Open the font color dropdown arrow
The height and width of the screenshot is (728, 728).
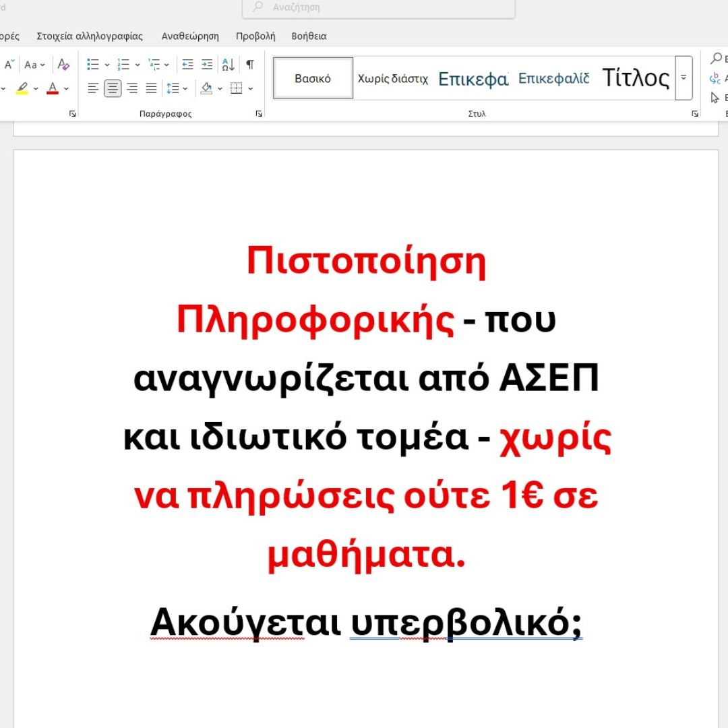pyautogui.click(x=66, y=88)
